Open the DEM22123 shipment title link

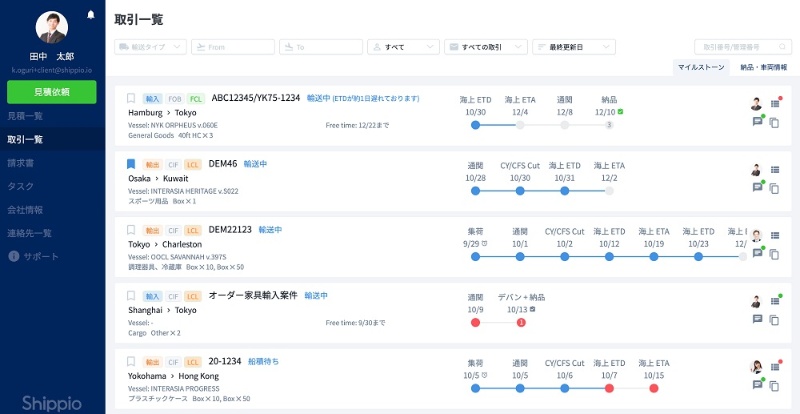[230, 229]
